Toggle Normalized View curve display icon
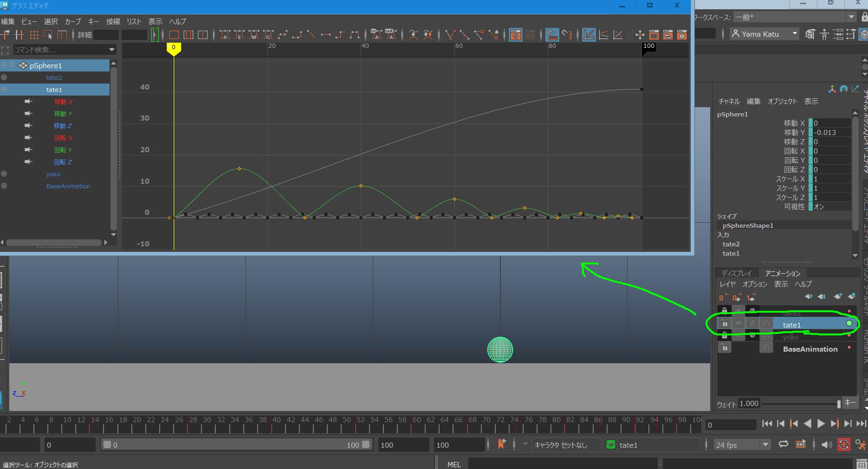The height and width of the screenshot is (469, 868). tap(618, 35)
